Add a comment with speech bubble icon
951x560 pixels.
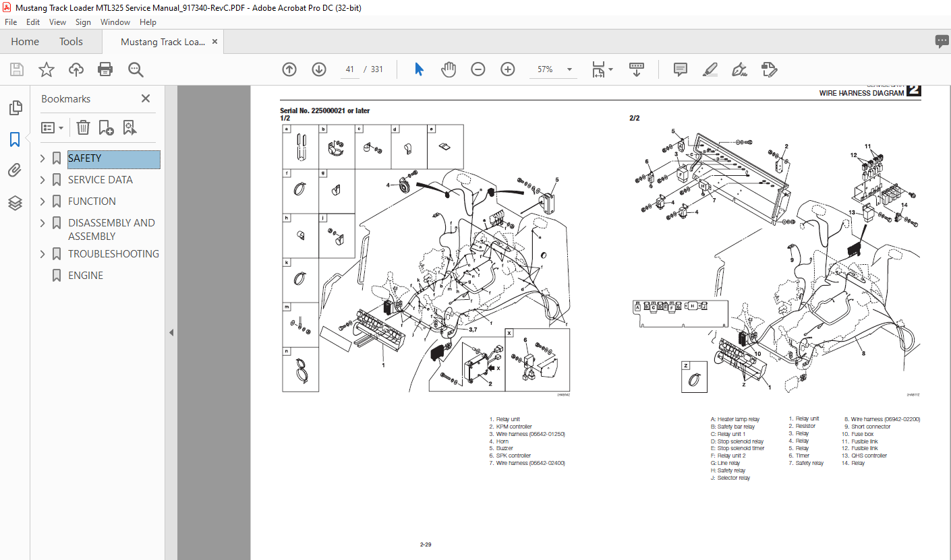pos(681,69)
